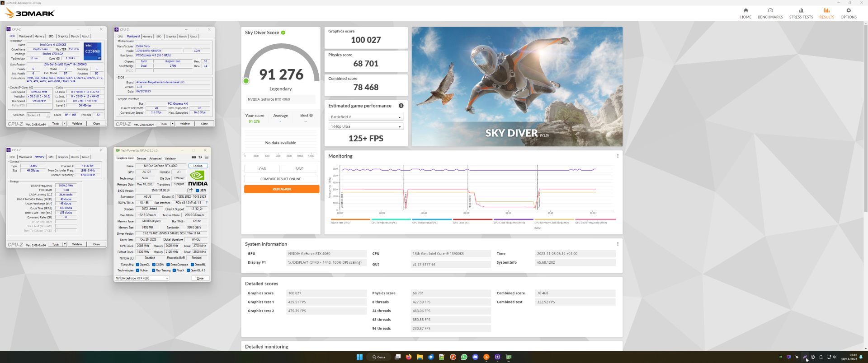Click the Frame rate (FPS) orange legend bar

[x=350, y=219]
